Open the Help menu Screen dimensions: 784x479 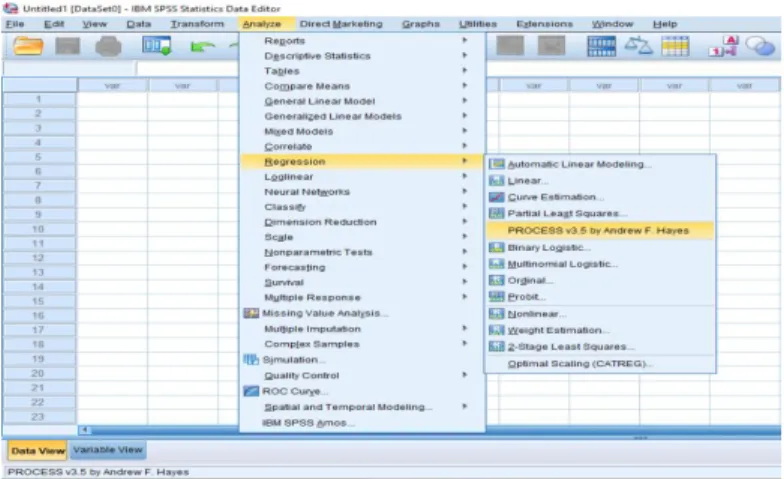tap(664, 24)
